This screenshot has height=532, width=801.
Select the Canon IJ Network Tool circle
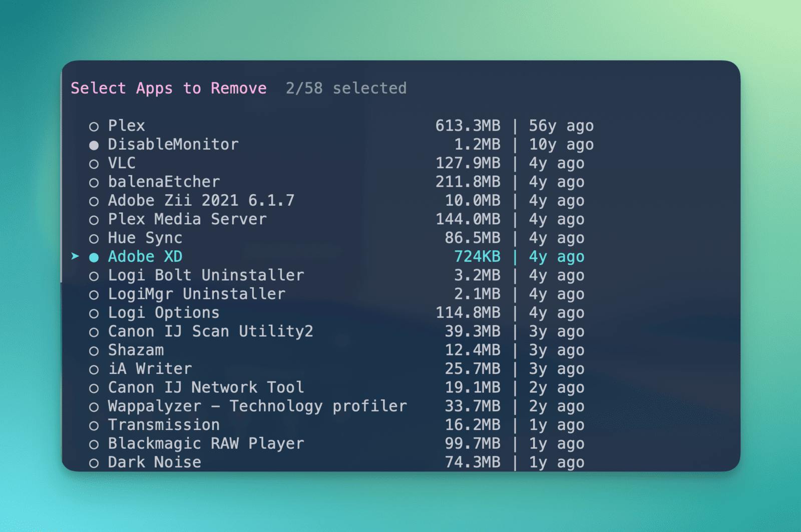pos(94,388)
